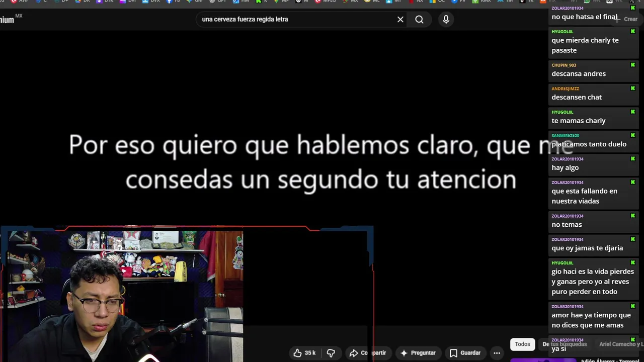The height and width of the screenshot is (362, 644).
Task: Select the Ariel Camacho chip
Action: click(x=621, y=344)
